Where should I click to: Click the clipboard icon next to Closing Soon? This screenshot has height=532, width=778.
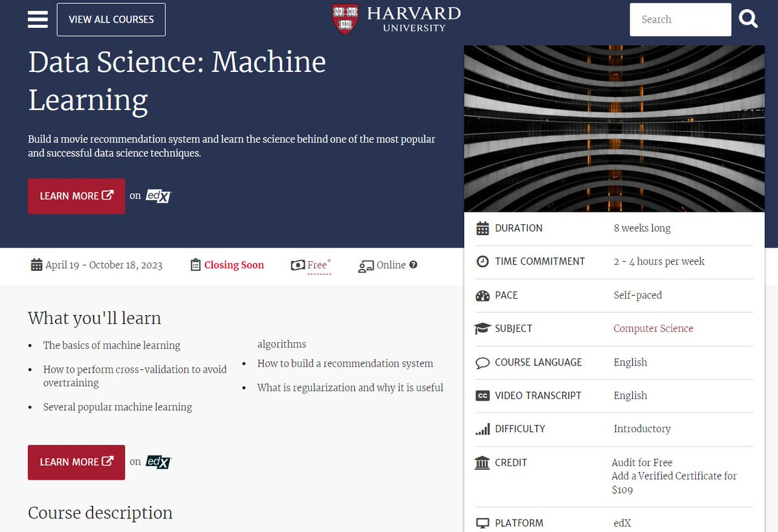196,265
